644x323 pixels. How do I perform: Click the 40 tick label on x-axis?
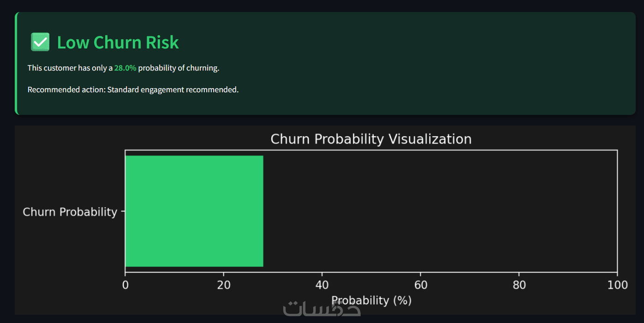pos(322,285)
